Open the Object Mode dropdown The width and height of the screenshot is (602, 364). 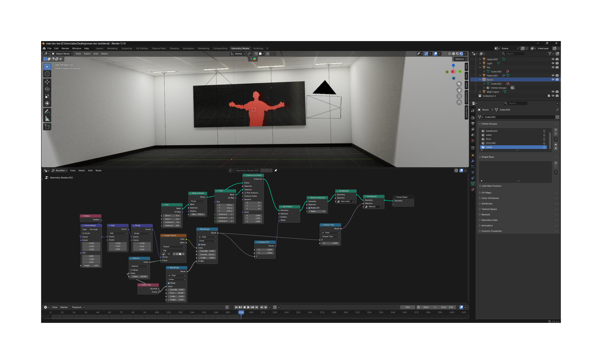(62, 54)
